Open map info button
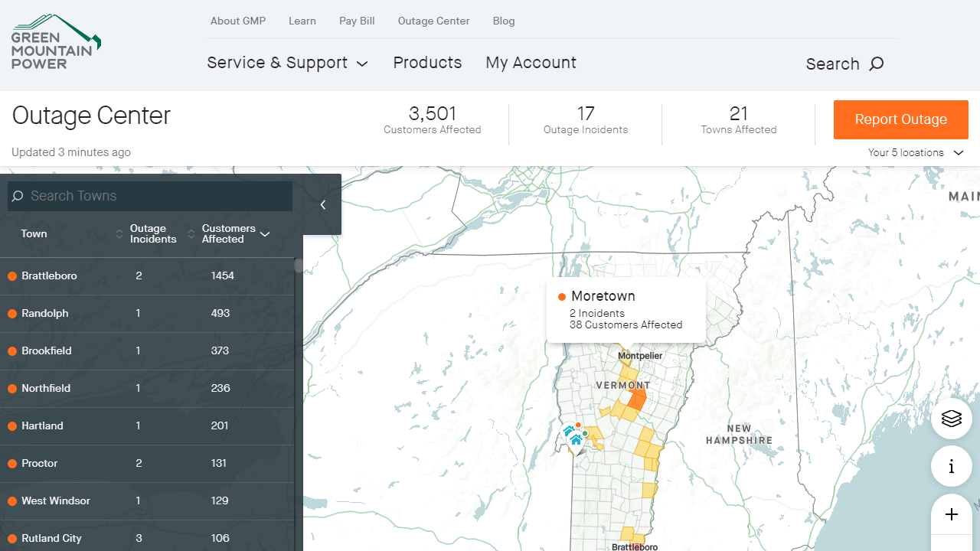This screenshot has width=980, height=551. 952,466
